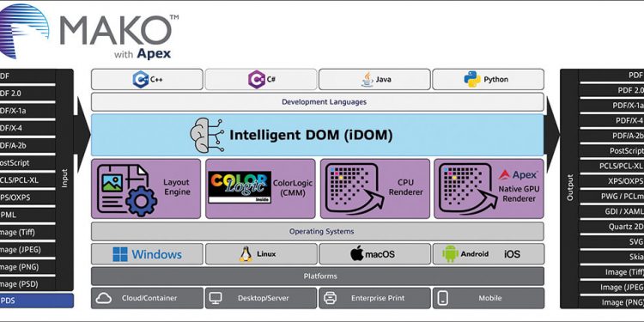644x322 pixels.
Task: Click the Apple logo beside macOS
Action: (x=356, y=253)
